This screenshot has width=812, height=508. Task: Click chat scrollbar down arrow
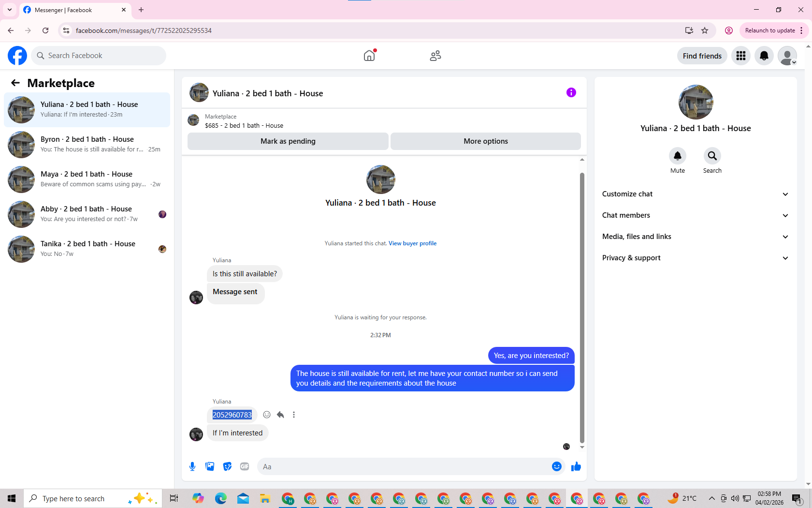[x=582, y=447]
